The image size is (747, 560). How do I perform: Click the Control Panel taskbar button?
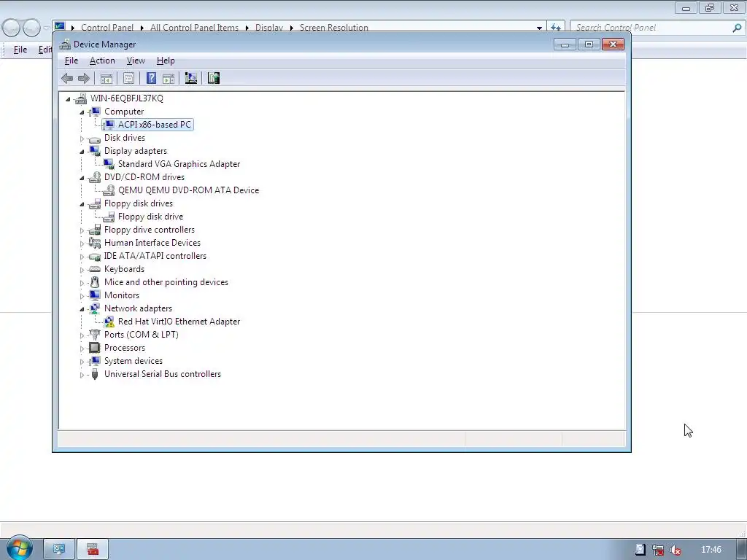pos(59,550)
